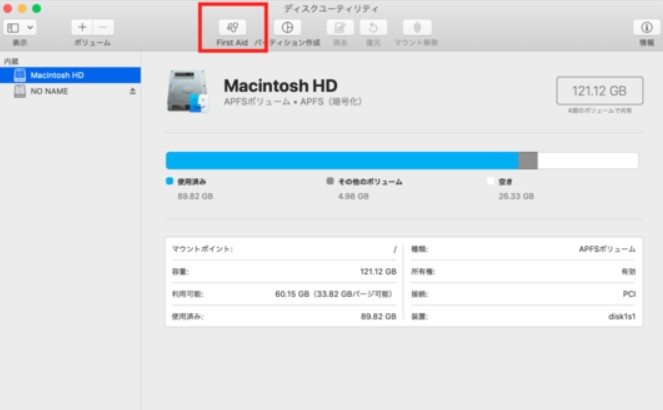Click the used row 89.82 GB value

point(378,316)
